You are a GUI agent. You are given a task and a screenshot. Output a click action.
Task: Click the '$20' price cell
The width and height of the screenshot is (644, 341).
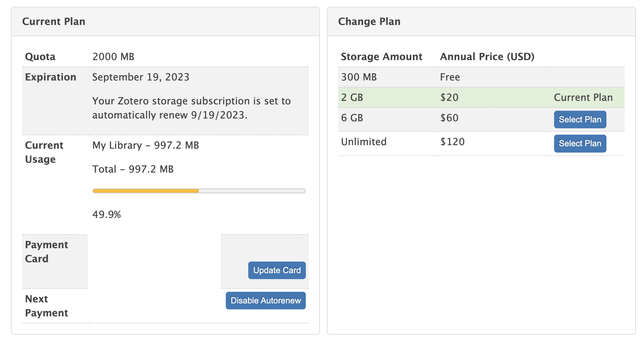[x=449, y=97]
